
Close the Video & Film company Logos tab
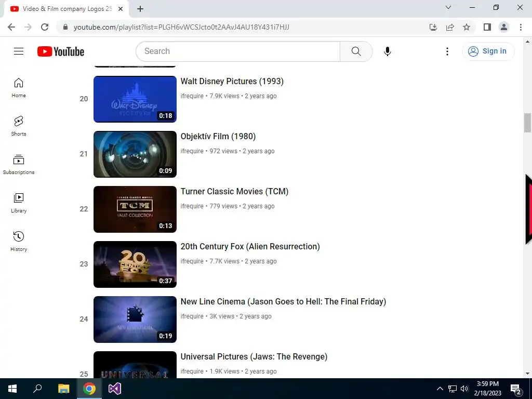[x=121, y=9]
